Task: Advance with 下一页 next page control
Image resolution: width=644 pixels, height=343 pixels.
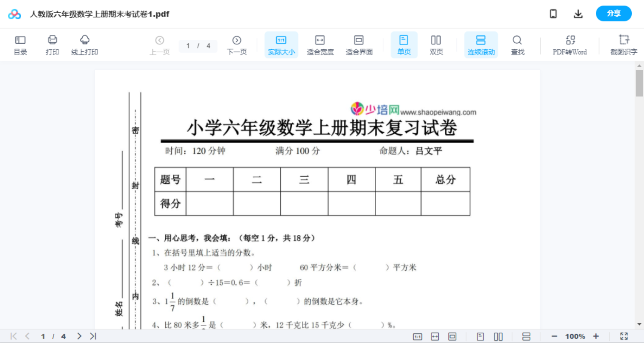Action: 237,44
